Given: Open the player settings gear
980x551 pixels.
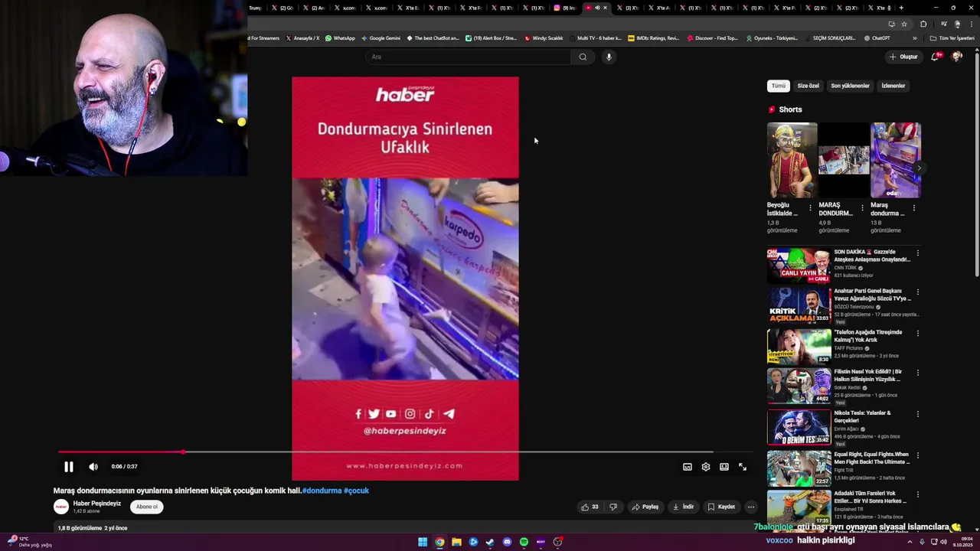Looking at the screenshot, I should coord(706,467).
